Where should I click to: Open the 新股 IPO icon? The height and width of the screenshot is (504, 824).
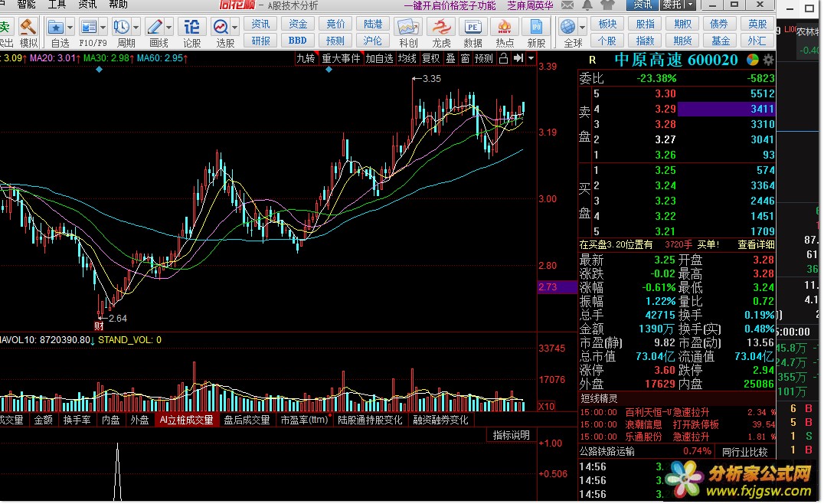click(536, 27)
